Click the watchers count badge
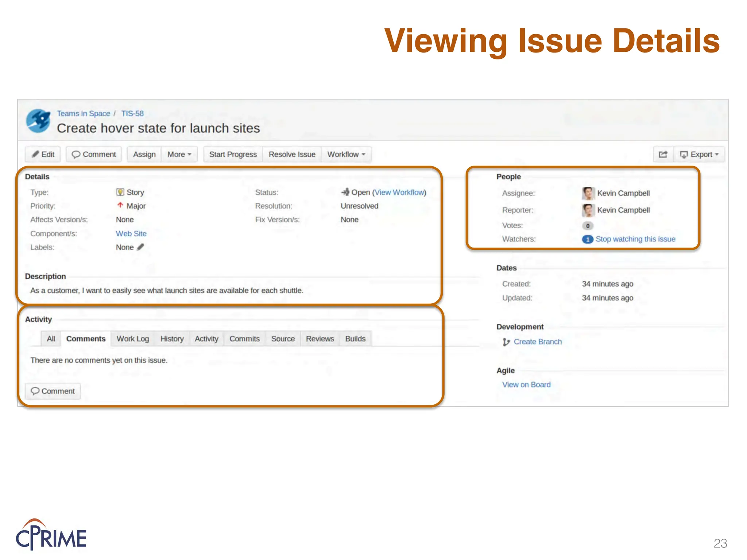Screen dimensions: 747x560 [587, 240]
